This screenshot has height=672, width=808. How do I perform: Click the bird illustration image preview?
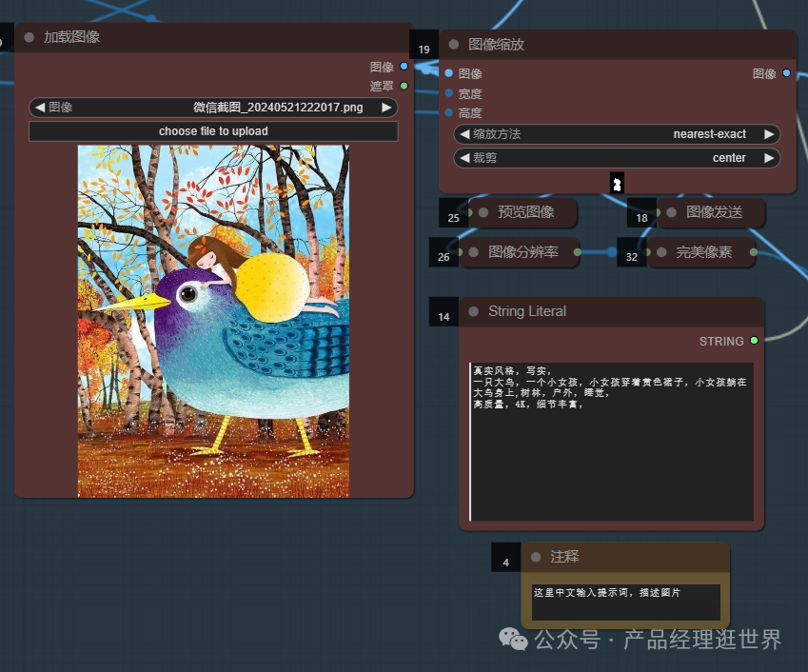pos(213,321)
